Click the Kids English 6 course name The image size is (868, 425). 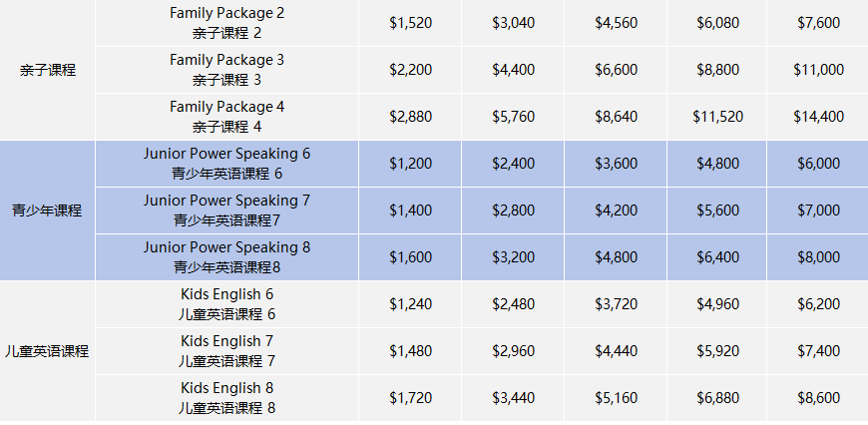[226, 304]
